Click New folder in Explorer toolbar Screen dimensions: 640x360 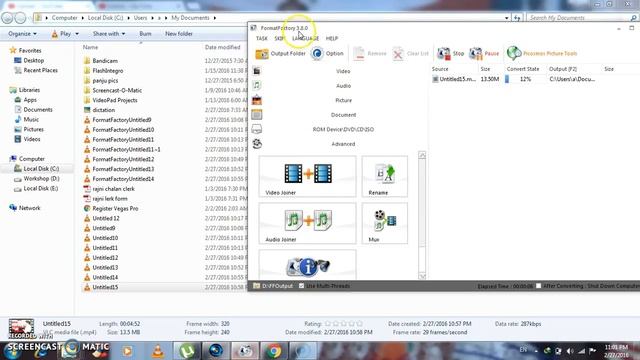[179, 34]
